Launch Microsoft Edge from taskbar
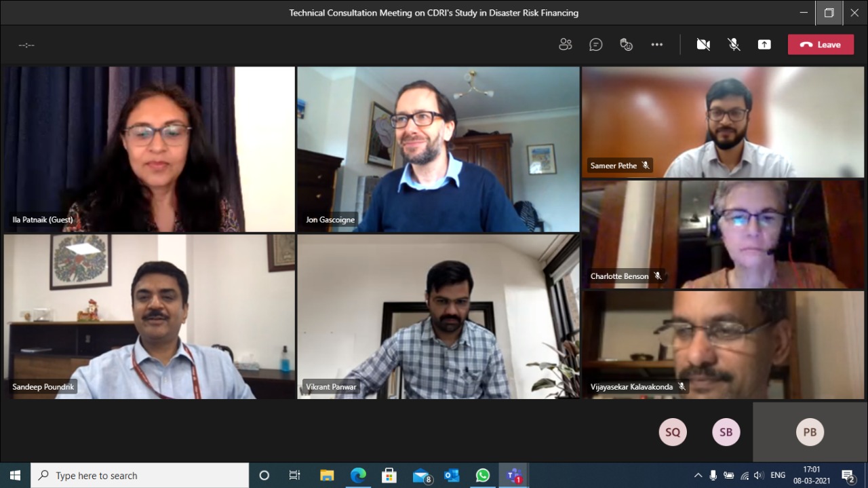 (x=358, y=475)
